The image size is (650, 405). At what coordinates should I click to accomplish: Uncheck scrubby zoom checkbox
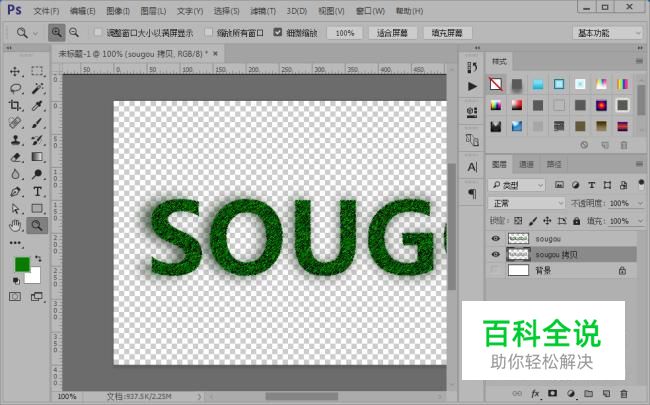point(278,32)
